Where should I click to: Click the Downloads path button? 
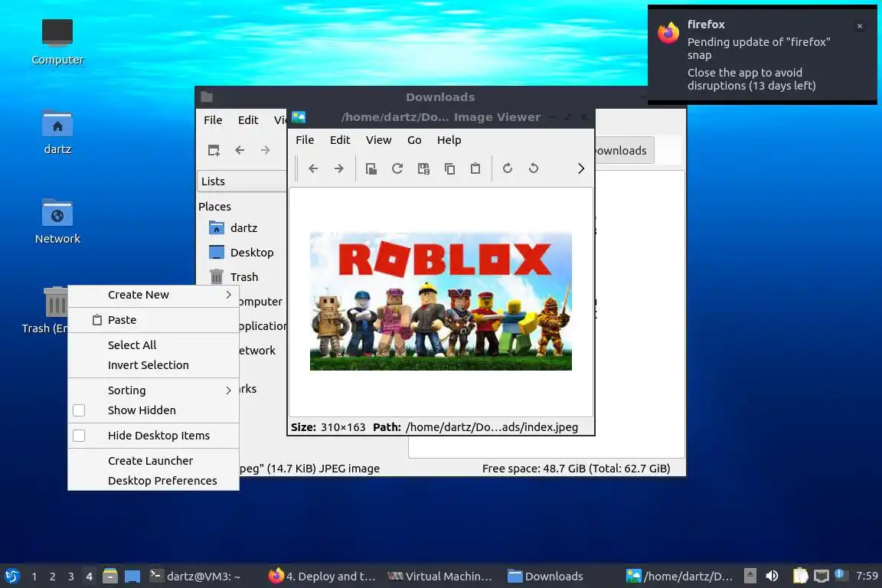coord(624,150)
